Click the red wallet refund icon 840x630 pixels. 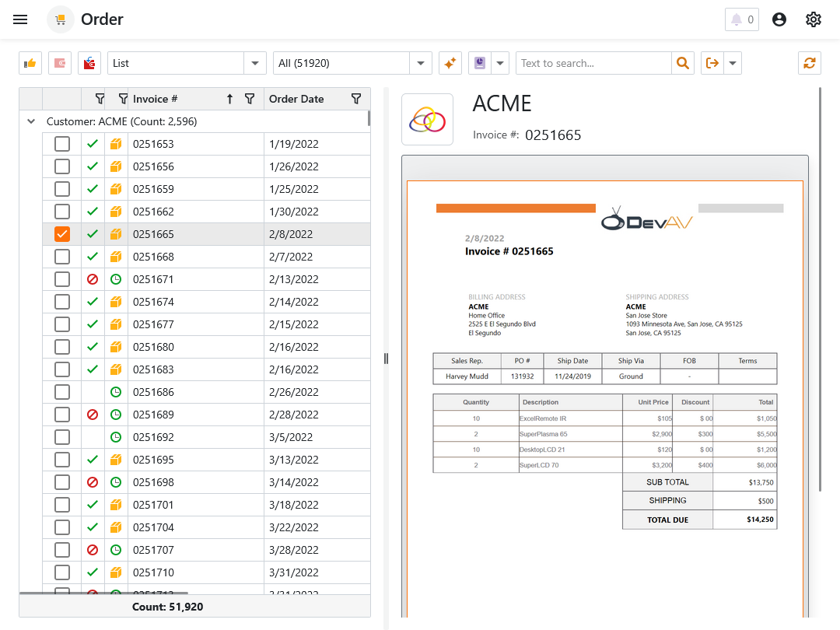tap(89, 63)
